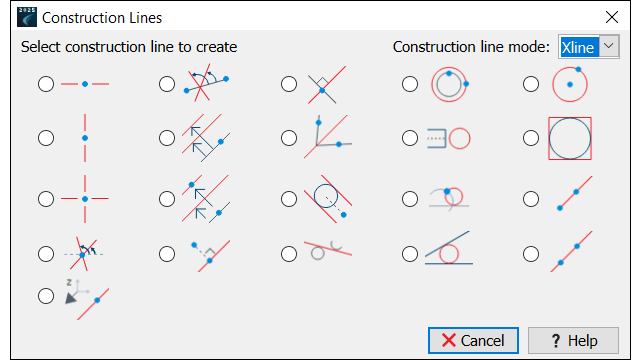
Task: Open Help for construction lines
Action: pos(573,340)
